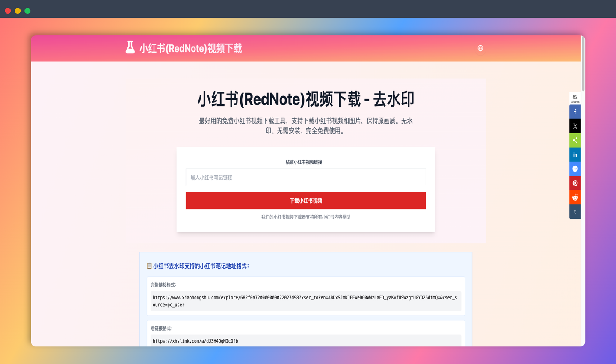Click the 短链接格式 label

[x=162, y=328]
